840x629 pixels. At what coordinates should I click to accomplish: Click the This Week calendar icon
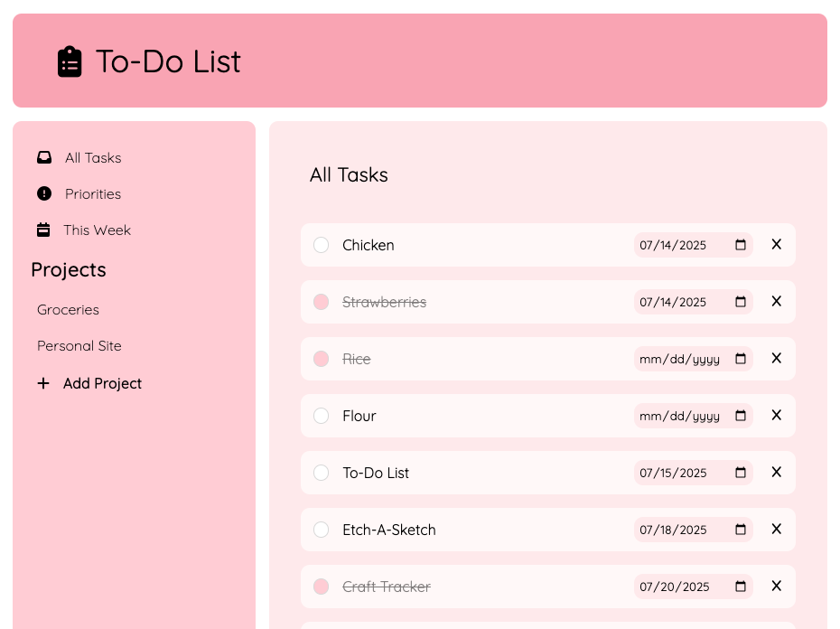[x=43, y=230]
